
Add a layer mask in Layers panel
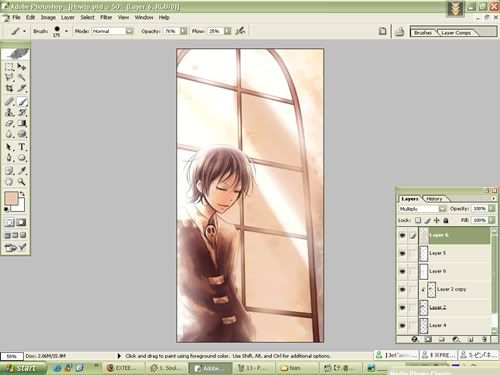click(428, 339)
